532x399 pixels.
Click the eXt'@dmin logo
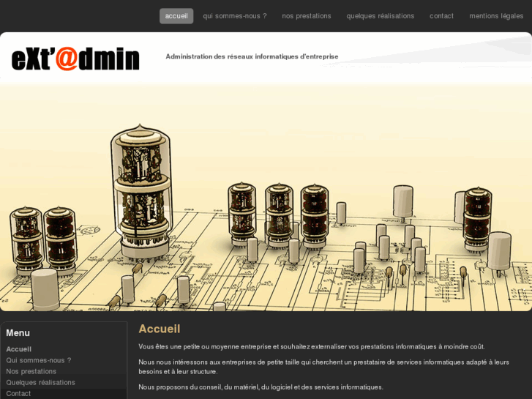tap(75, 59)
